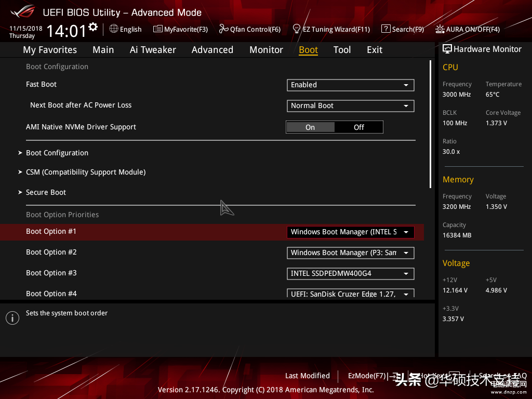This screenshot has width=532, height=399.
Task: Click the Next Boot after AC Power Loss label
Action: coord(81,105)
